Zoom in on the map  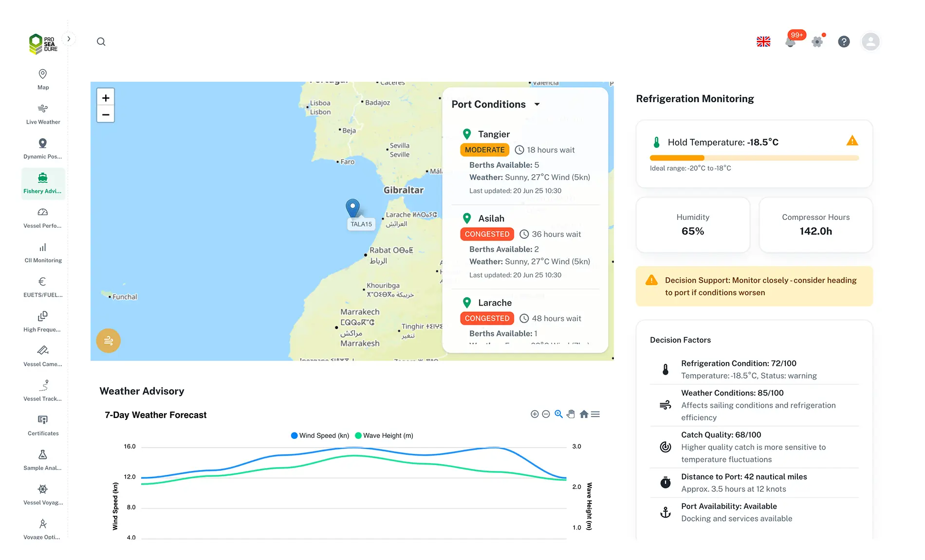coord(106,98)
